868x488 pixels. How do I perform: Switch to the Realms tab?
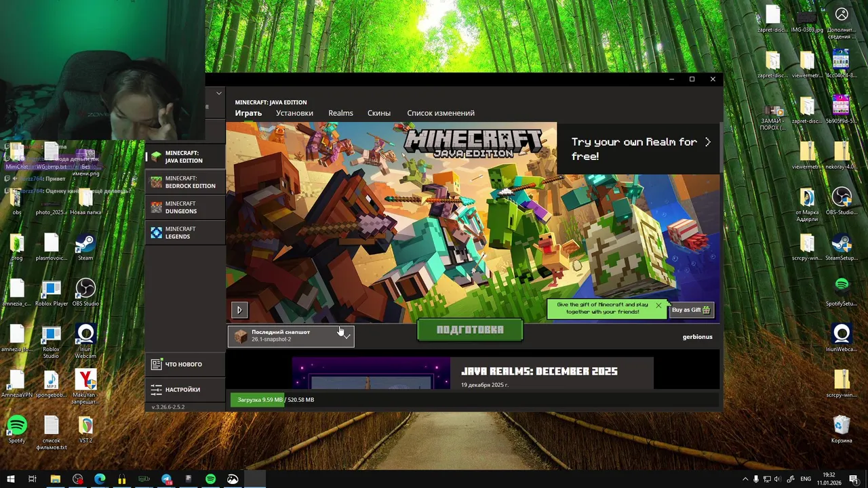tap(340, 113)
